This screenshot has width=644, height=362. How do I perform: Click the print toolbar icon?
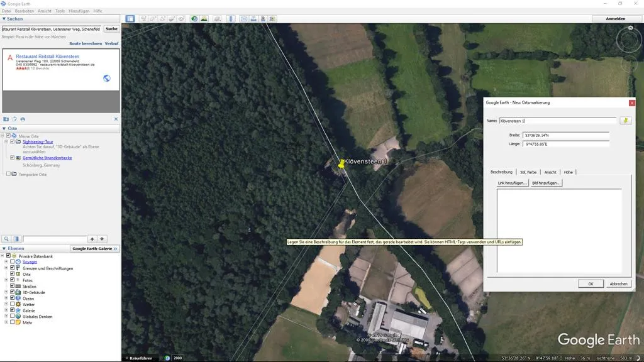[x=253, y=19]
